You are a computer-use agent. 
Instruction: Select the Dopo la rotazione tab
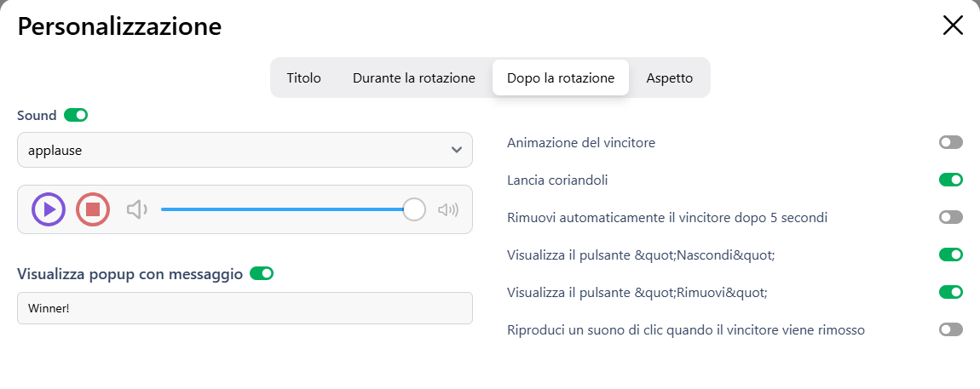560,77
